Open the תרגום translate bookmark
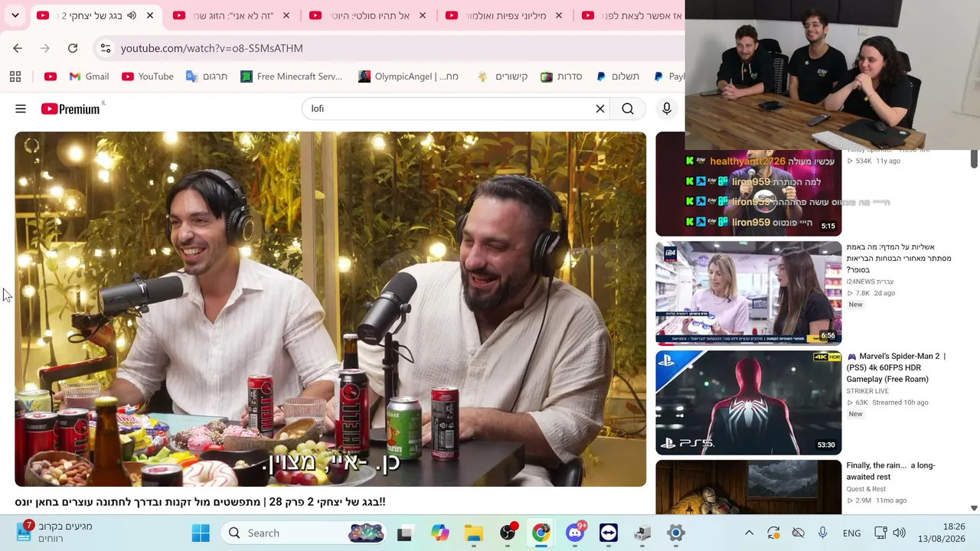Image resolution: width=980 pixels, height=551 pixels. (x=207, y=77)
